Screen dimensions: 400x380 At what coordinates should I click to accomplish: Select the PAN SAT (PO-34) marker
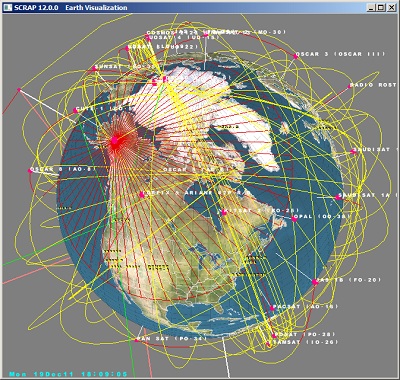pos(137,340)
